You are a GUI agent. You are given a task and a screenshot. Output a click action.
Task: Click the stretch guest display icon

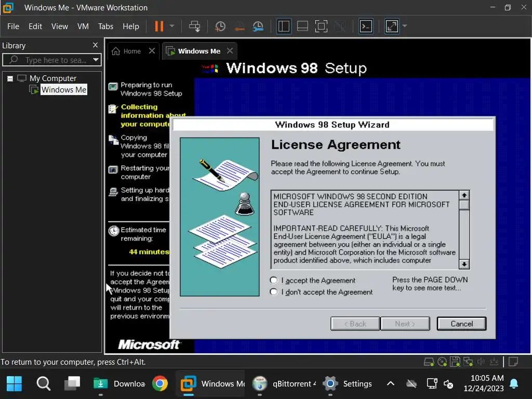pos(392,26)
